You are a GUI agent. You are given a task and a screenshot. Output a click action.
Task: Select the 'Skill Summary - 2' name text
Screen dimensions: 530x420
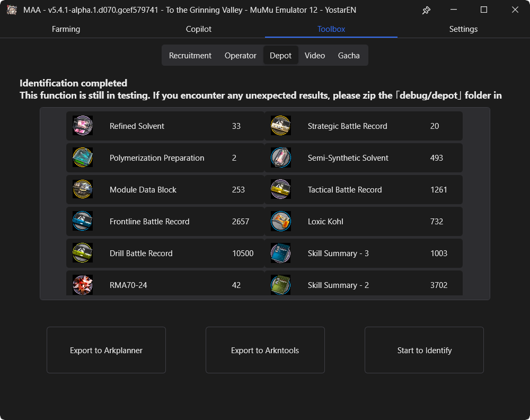pos(338,285)
